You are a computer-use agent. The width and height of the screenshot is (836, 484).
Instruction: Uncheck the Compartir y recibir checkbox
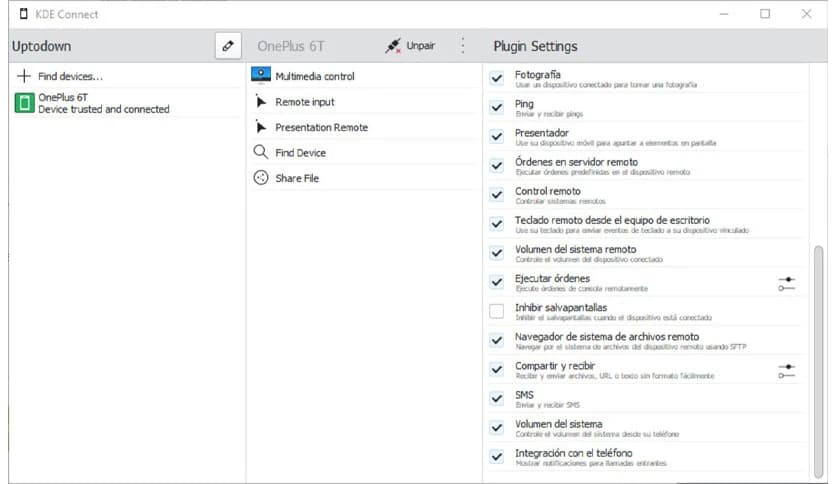coord(496,369)
